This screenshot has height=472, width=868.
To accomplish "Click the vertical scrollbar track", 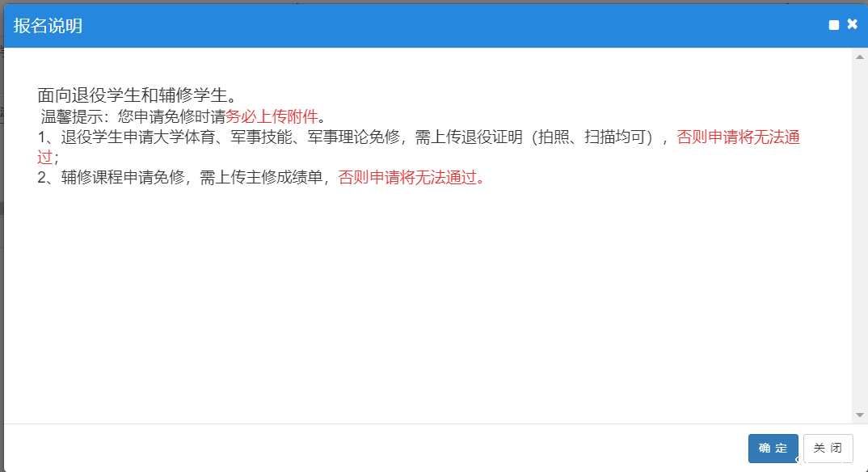I will (860, 242).
